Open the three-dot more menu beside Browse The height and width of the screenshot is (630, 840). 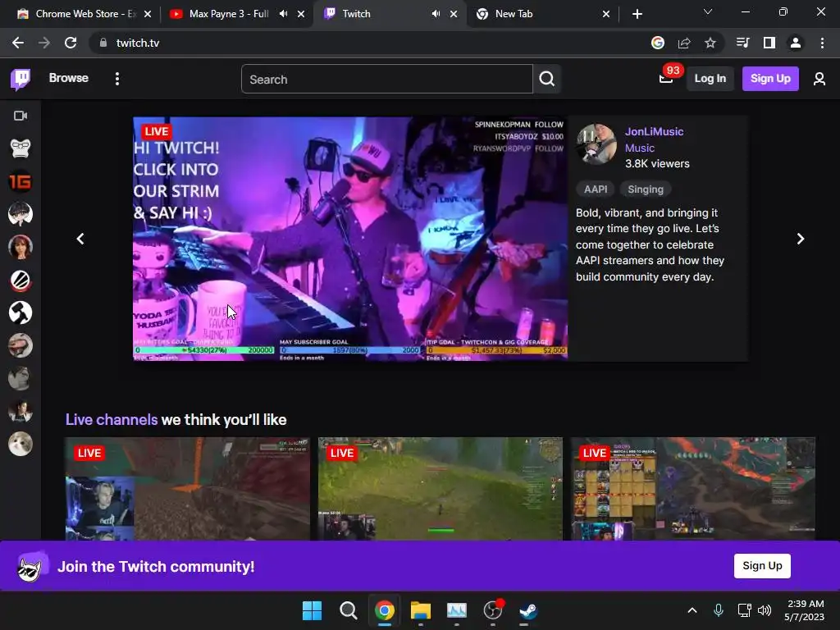[116, 79]
